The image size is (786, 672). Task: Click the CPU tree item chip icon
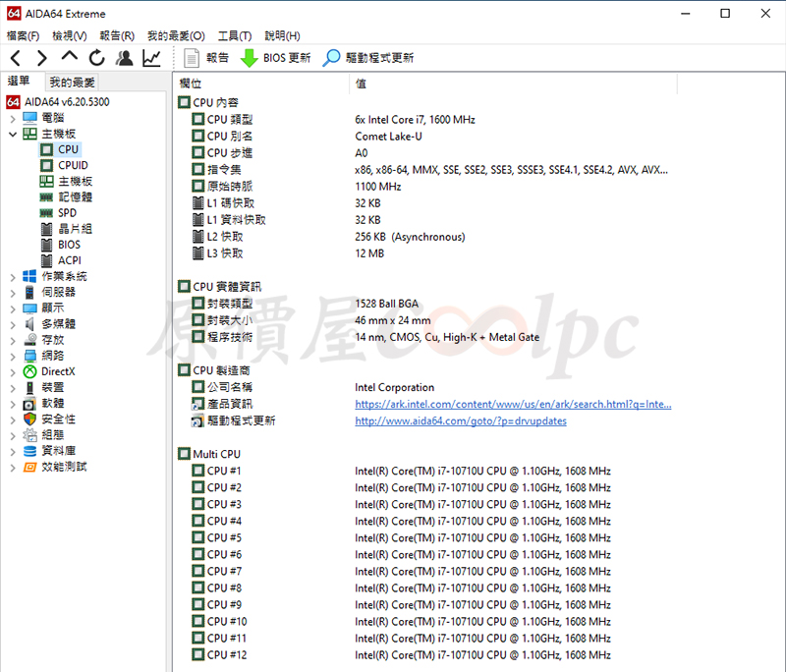point(46,149)
